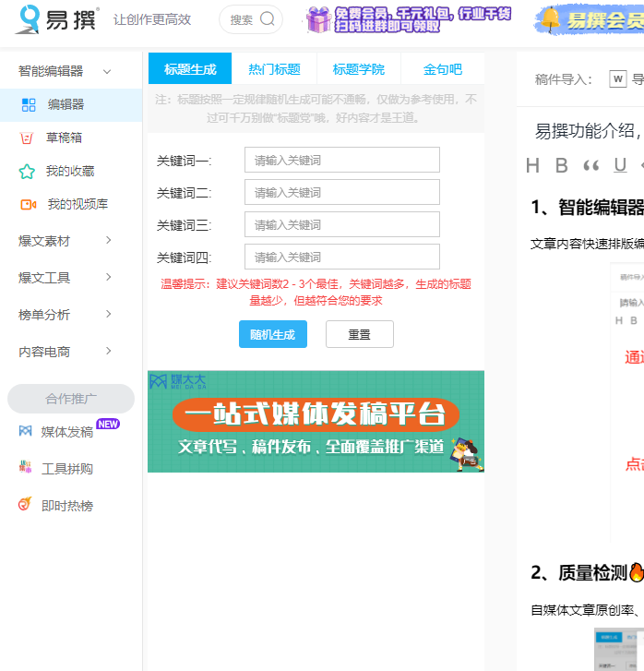
Task: Expand the 爆文工具 menu
Action: (109, 277)
